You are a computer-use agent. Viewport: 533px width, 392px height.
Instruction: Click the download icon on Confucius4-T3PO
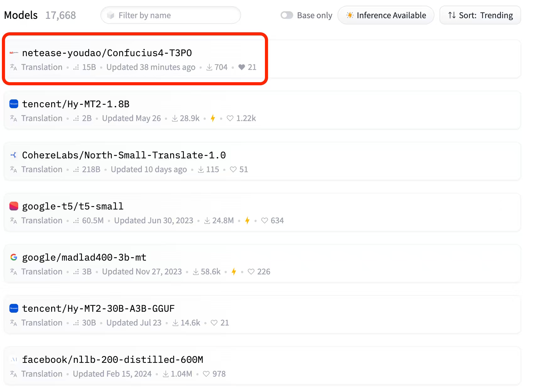click(x=209, y=67)
